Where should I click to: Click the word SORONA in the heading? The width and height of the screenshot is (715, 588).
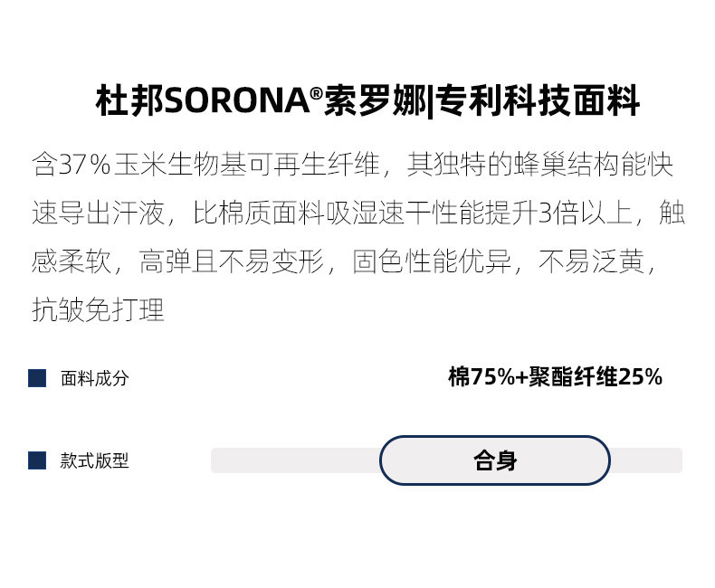point(237,101)
